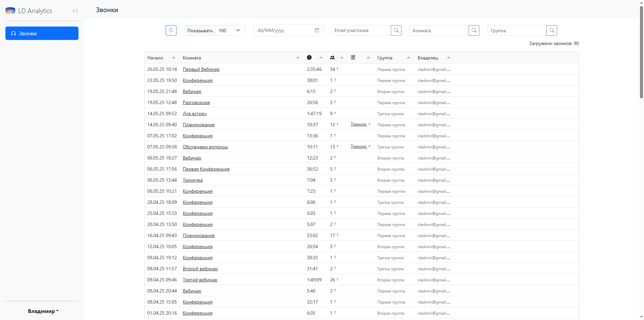Screen dimensions: 644x320
Task: Focus the Комната search input field
Action: pyautogui.click(x=439, y=30)
